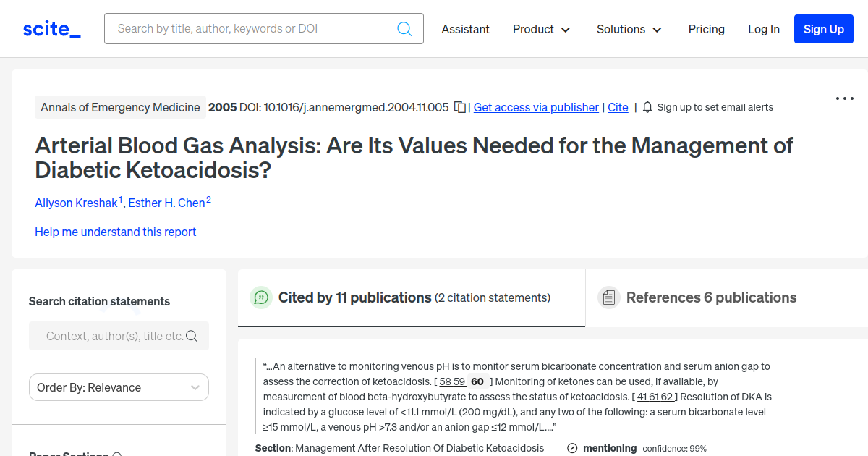Click the Cite link
868x456 pixels.
pos(618,107)
